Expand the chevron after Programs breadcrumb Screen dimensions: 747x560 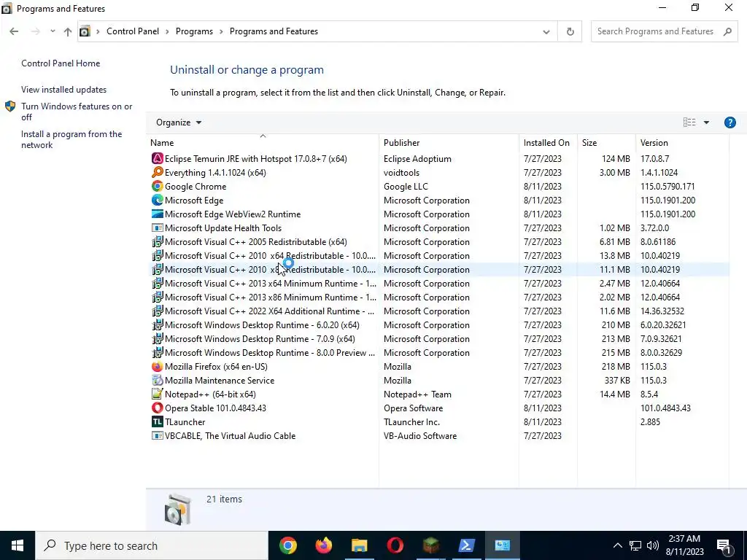coord(222,31)
